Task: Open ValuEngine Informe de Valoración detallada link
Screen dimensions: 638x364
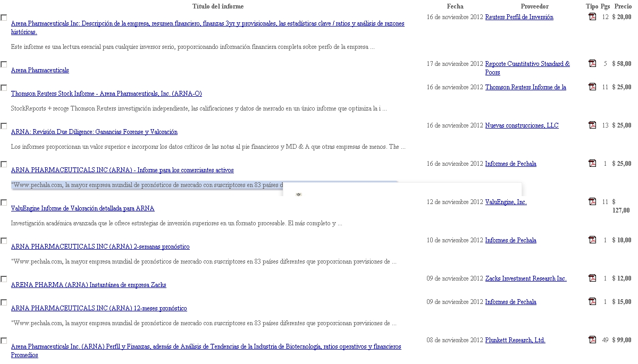Action: [x=82, y=208]
